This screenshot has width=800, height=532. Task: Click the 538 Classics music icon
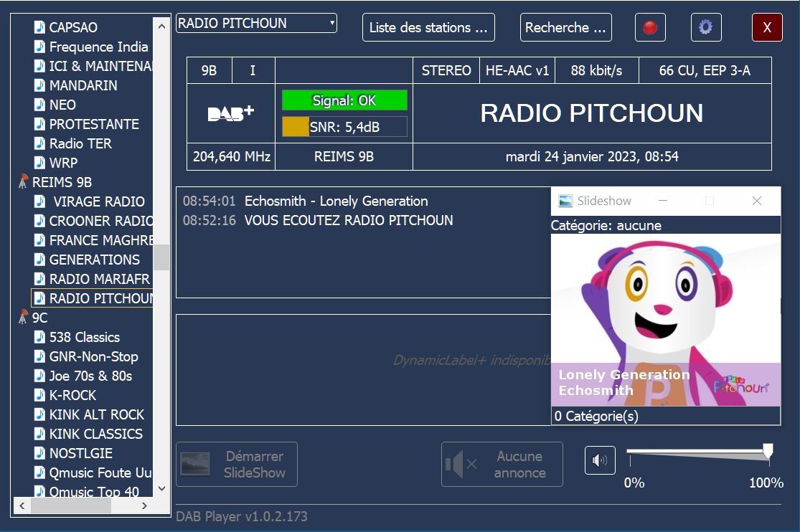tap(39, 337)
